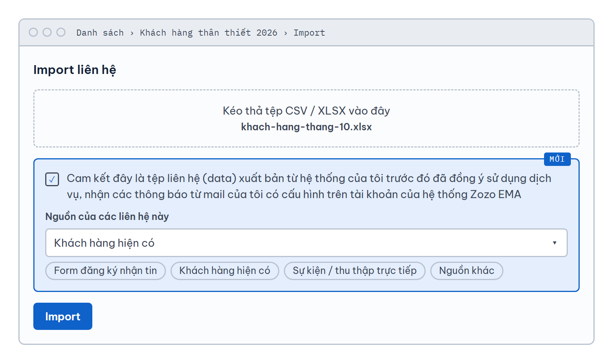
Task: Click the 'Import' breadcrumb item
Action: click(x=309, y=33)
